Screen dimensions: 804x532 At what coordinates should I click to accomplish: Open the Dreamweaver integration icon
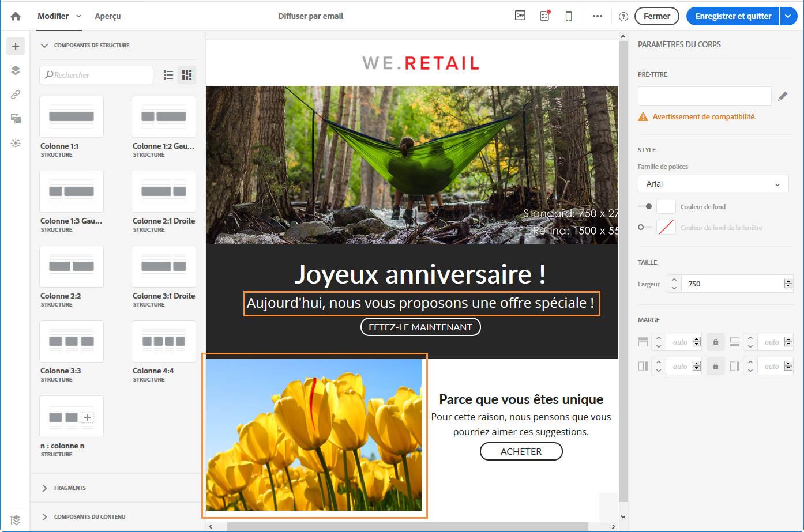520,16
